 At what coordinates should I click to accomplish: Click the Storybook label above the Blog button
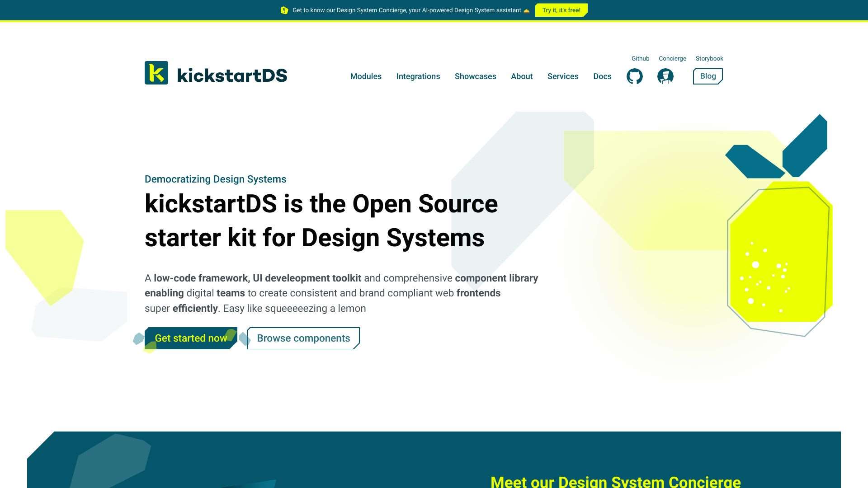[x=709, y=58]
